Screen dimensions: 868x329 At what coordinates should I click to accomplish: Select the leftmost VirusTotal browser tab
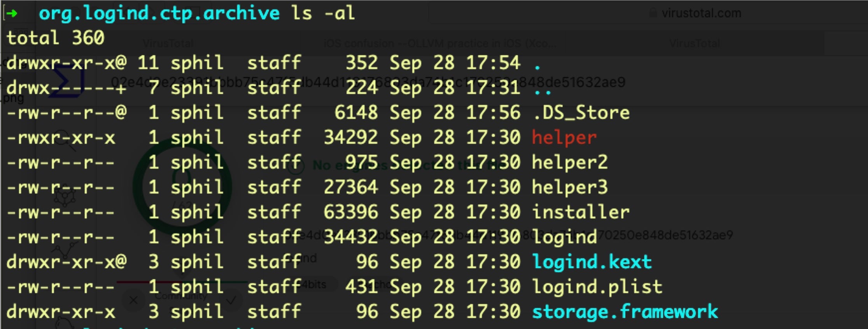(x=168, y=43)
